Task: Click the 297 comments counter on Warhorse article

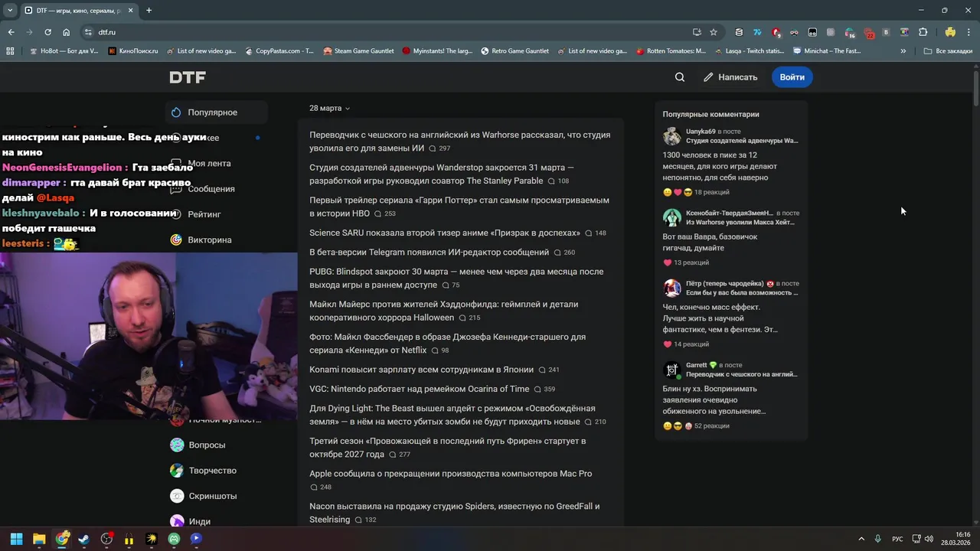Action: 439,148
